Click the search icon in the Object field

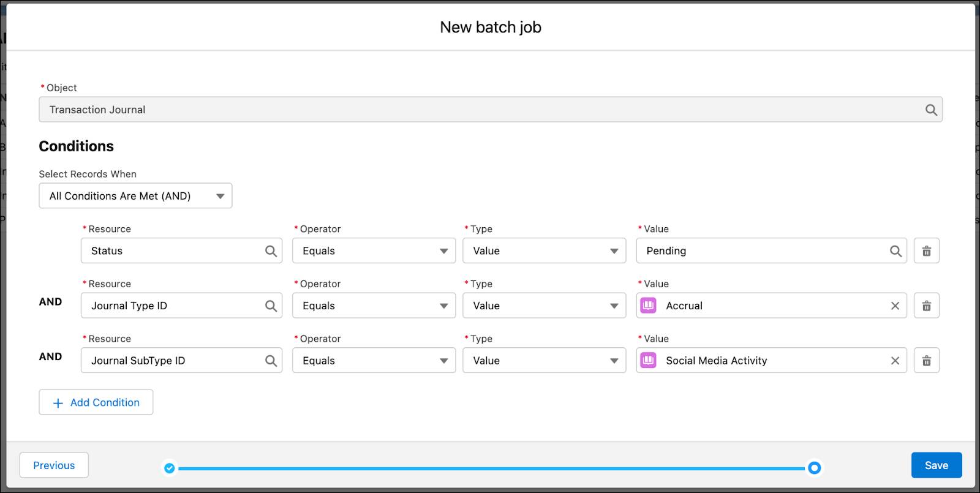[931, 110]
